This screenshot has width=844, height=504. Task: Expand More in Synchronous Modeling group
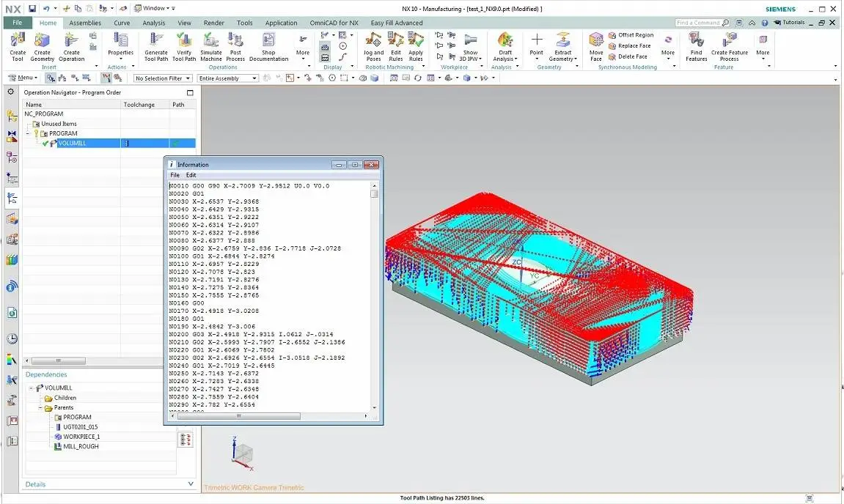668,47
